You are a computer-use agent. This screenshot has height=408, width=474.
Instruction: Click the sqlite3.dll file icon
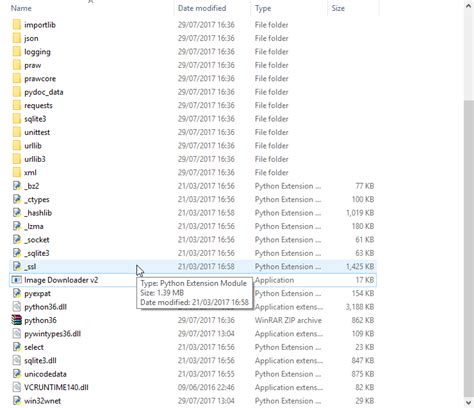[x=17, y=360]
